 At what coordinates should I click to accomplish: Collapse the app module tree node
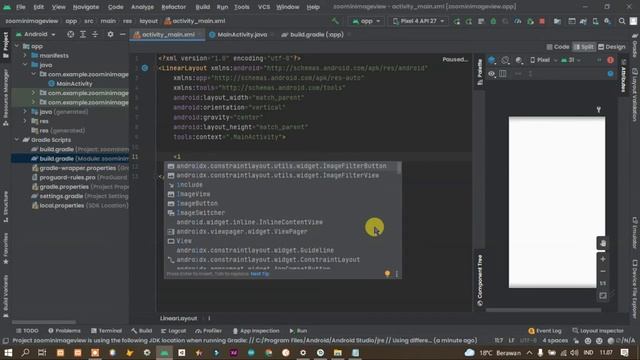[x=17, y=46]
